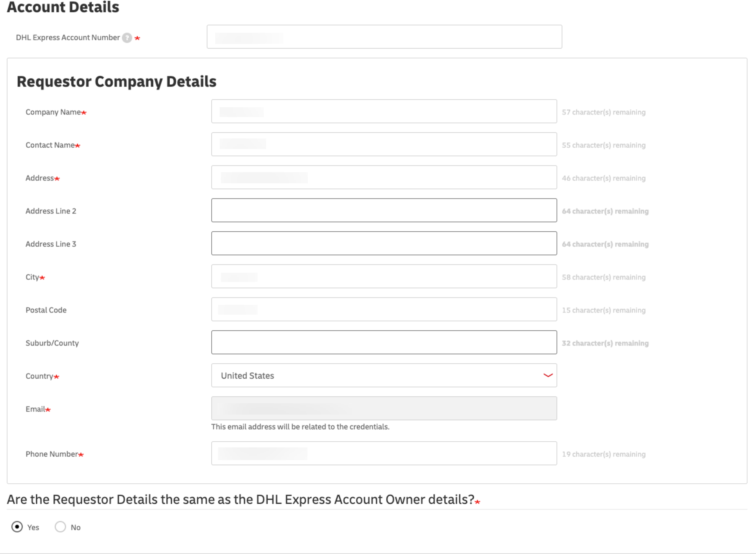This screenshot has width=756, height=554.
Task: Click into the Contact Name field
Action: [x=384, y=144]
